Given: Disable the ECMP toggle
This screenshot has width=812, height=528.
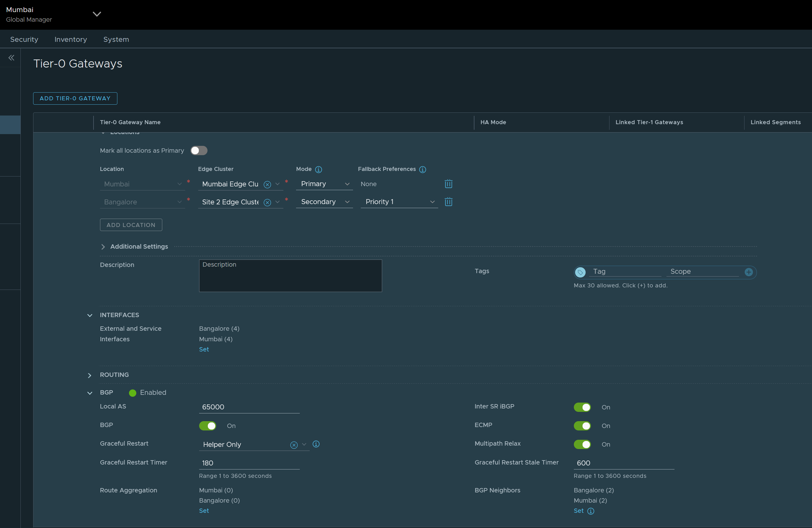Looking at the screenshot, I should [x=582, y=426].
